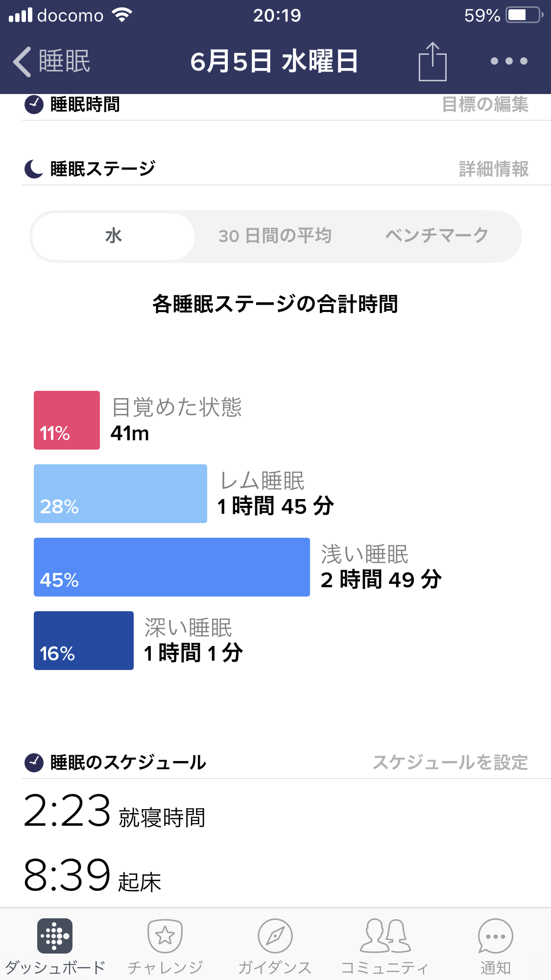Open the ダッシュボード dashboard icon
Image resolution: width=551 pixels, height=980 pixels.
coord(55,936)
